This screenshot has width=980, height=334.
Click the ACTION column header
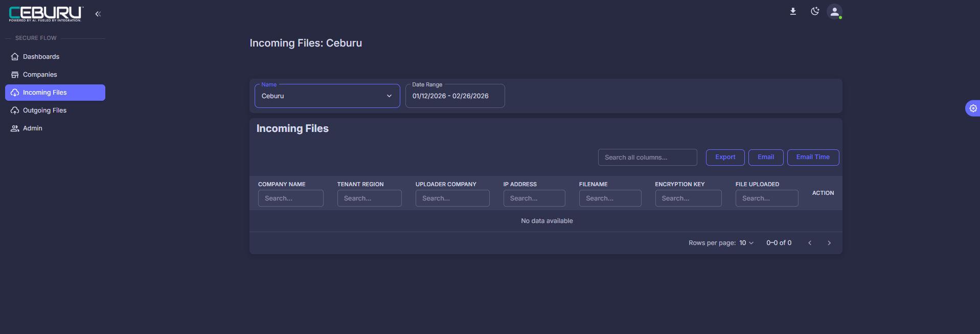pyautogui.click(x=823, y=193)
